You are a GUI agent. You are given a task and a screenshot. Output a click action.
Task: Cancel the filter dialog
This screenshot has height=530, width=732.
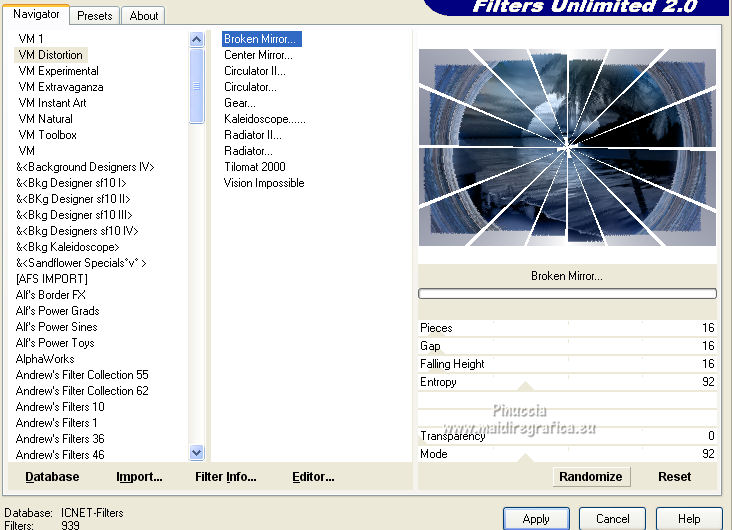click(612, 519)
